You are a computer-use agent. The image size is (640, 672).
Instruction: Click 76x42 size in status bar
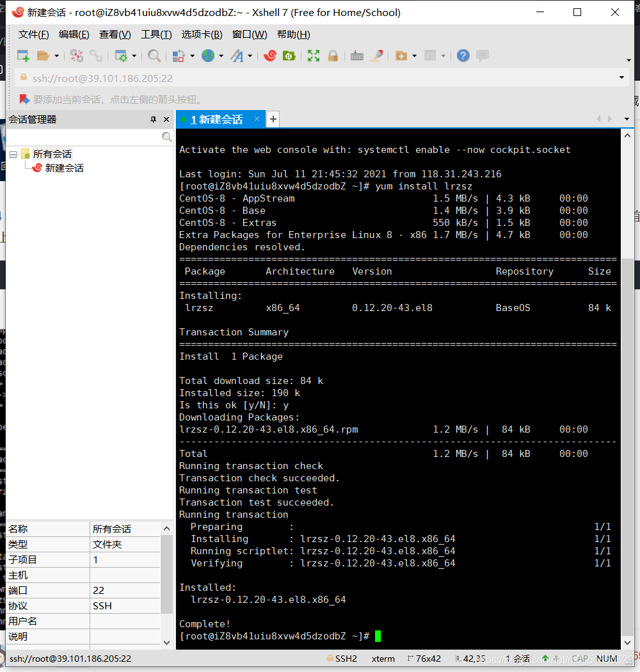(x=424, y=659)
